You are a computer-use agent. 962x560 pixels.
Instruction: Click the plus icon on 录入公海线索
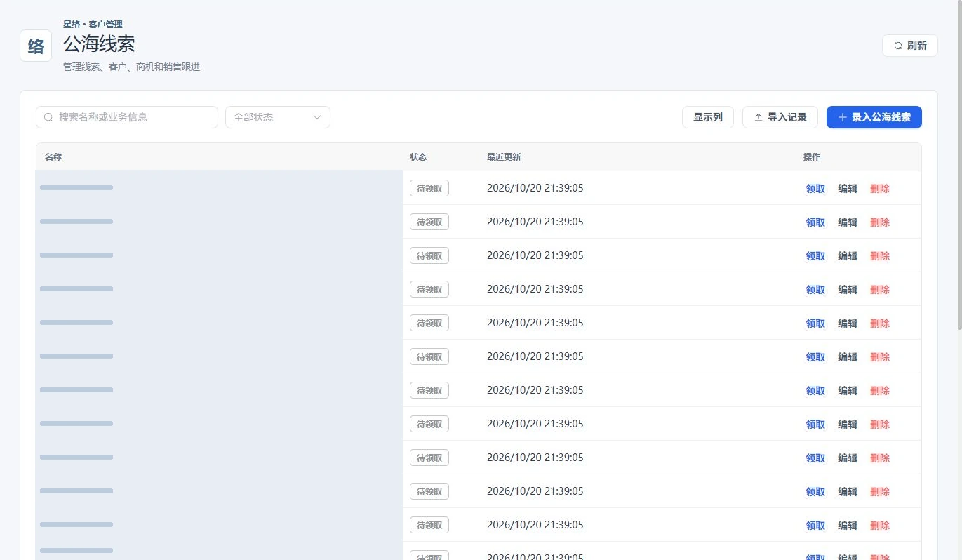click(x=843, y=118)
